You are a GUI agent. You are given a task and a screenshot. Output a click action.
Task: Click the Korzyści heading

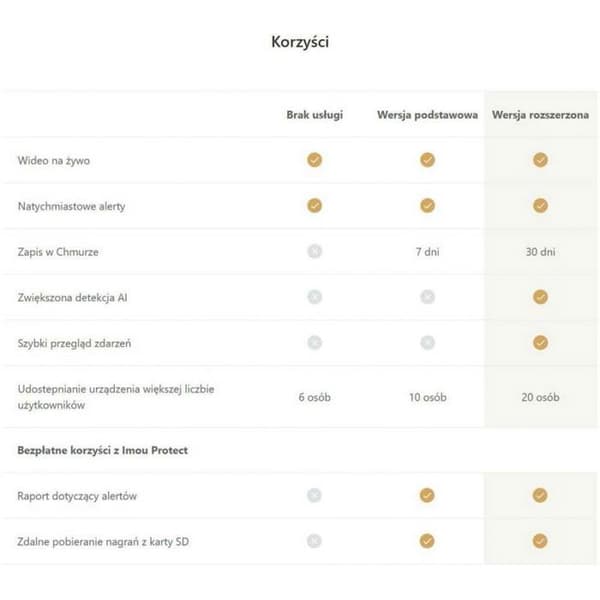click(x=300, y=42)
